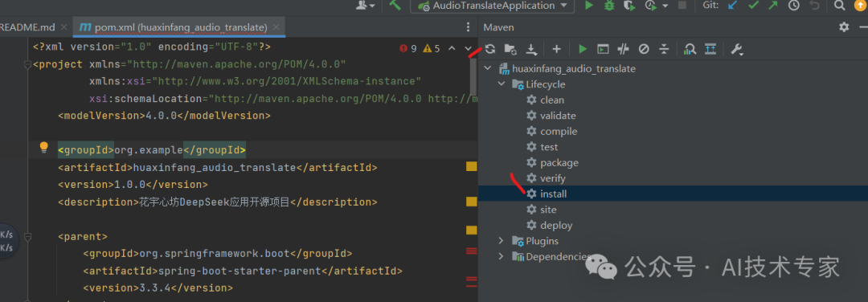Toggle Skip Tests mode in Maven

click(644, 49)
